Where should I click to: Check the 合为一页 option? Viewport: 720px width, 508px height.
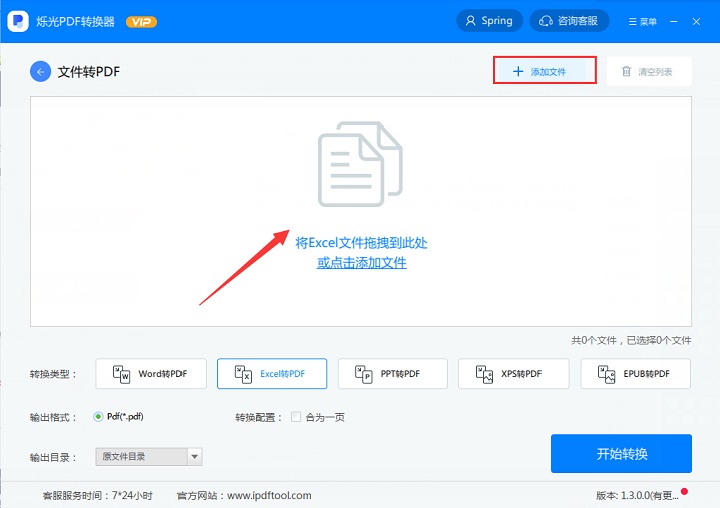pos(296,417)
